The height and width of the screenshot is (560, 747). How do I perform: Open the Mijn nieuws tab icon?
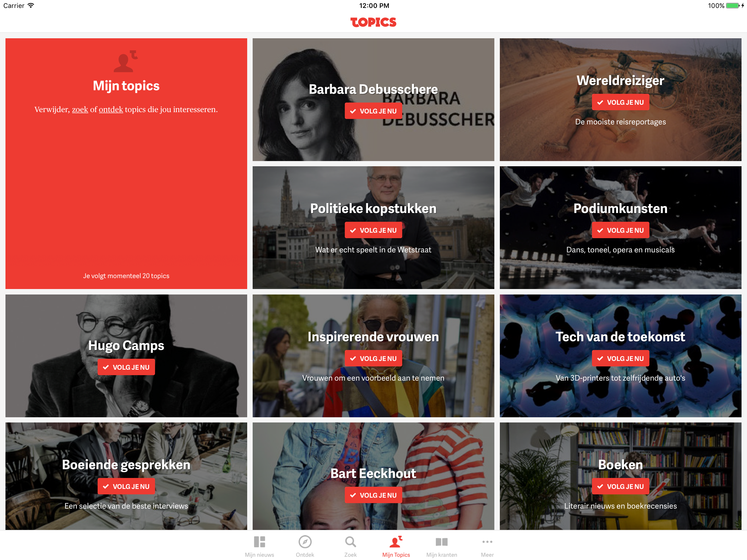[259, 542]
